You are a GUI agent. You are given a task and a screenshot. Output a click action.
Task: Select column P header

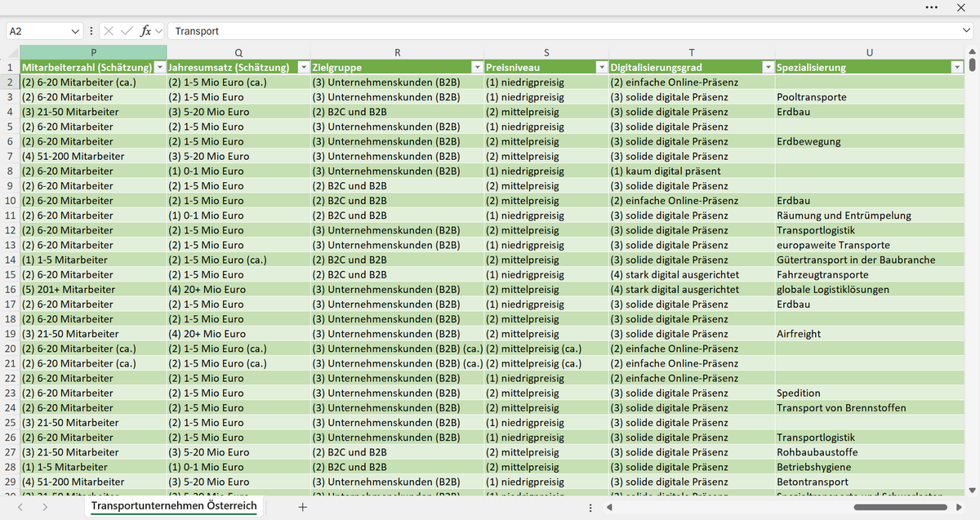[x=93, y=52]
